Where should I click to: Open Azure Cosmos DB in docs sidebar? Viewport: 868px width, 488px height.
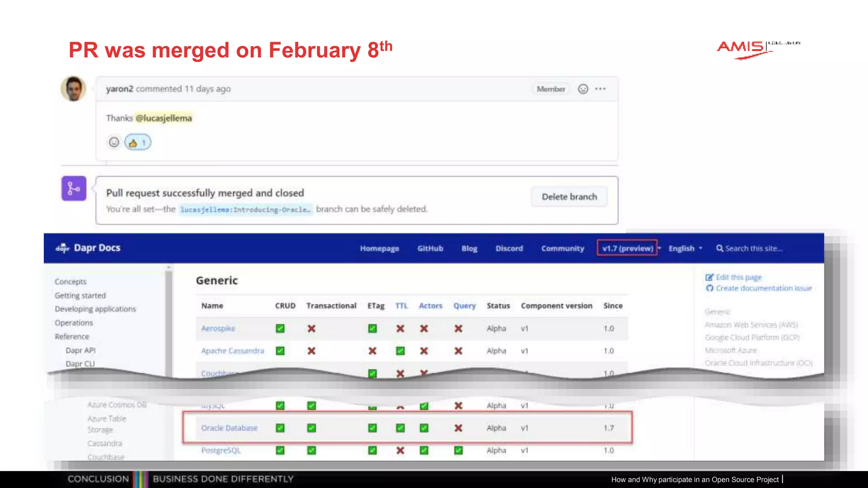pyautogui.click(x=117, y=405)
